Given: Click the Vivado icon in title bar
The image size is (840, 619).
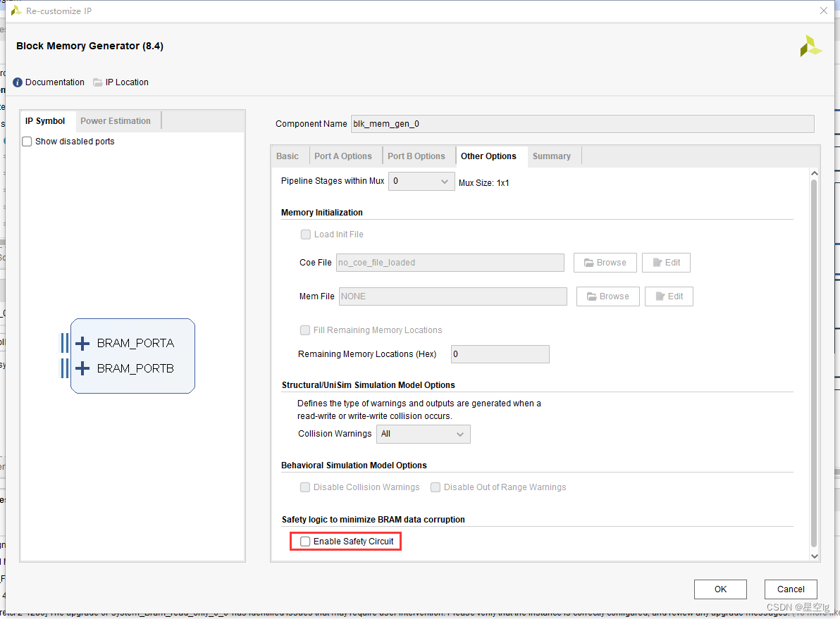Looking at the screenshot, I should point(17,11).
